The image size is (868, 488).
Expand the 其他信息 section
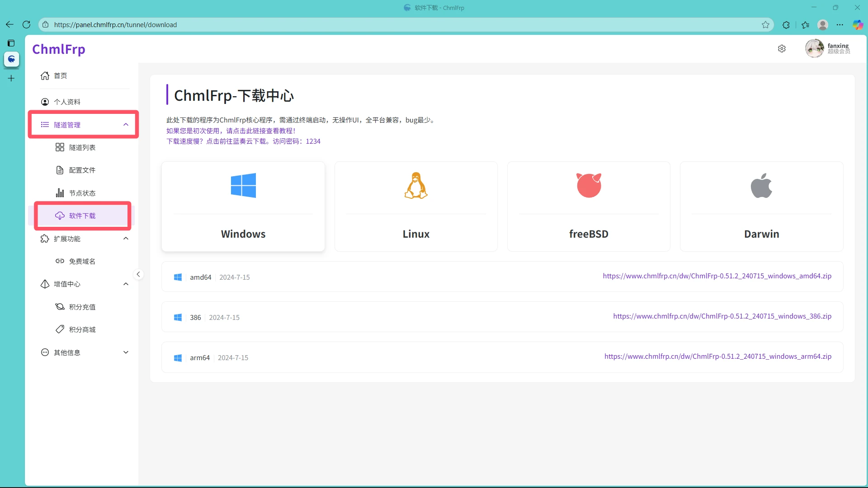[126, 352]
